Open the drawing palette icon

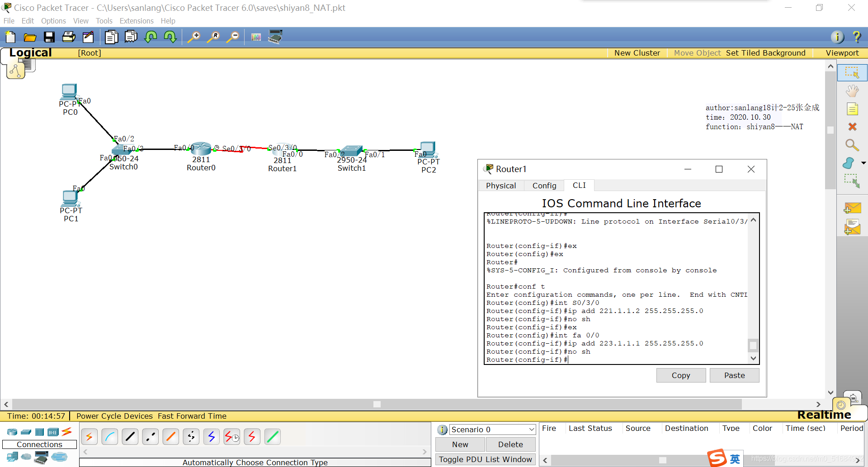(256, 37)
